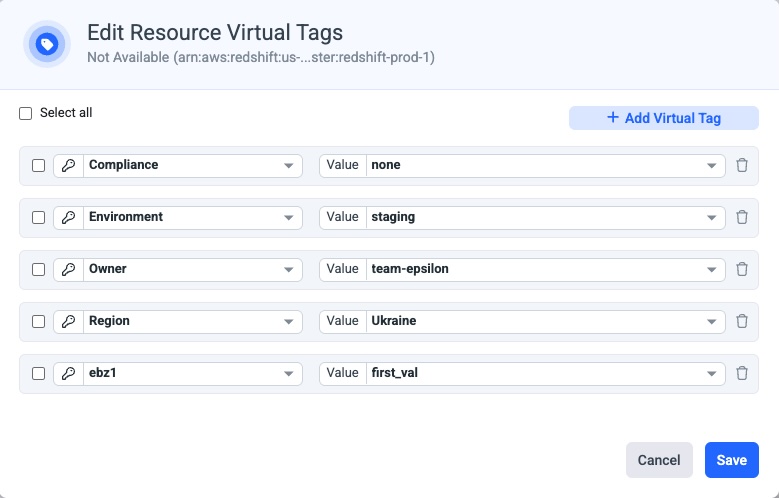
Task: Check the Select all checkbox
Action: tap(25, 113)
